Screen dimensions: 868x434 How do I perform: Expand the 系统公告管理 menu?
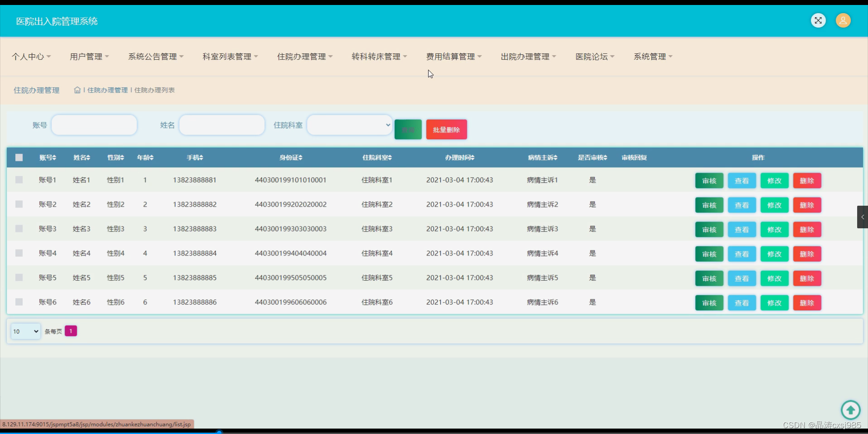156,57
